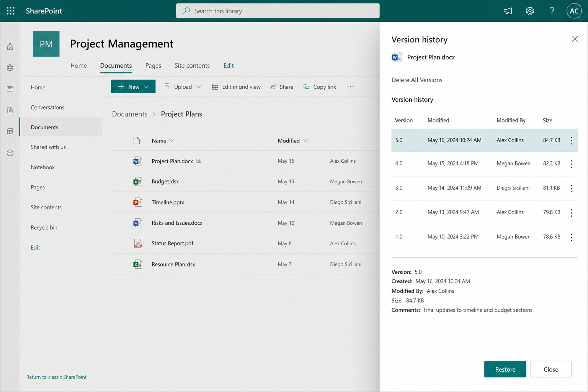Click the Share toolbar button
588x392 pixels.
281,87
